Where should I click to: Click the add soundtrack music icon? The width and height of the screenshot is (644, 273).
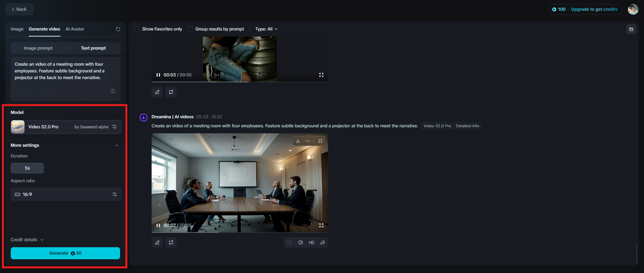[322, 243]
